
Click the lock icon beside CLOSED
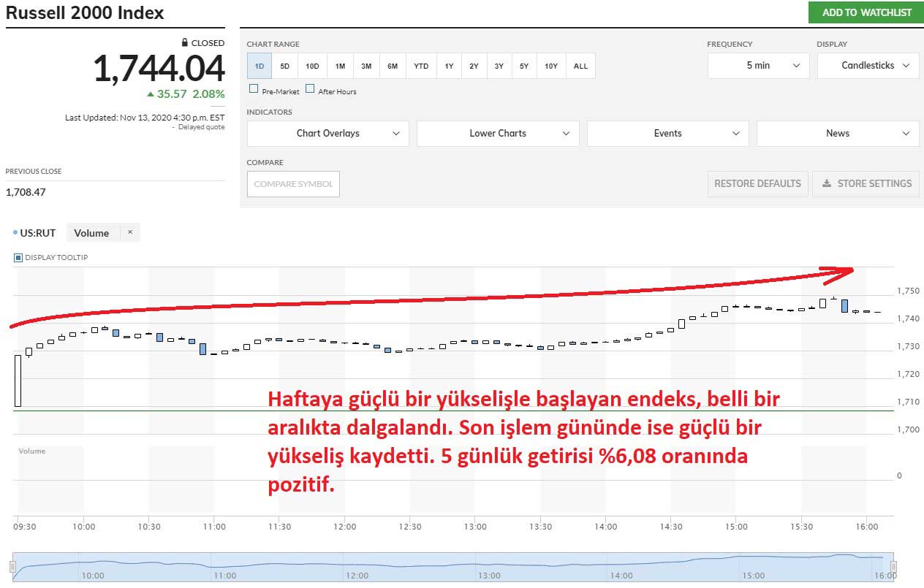[x=186, y=43]
